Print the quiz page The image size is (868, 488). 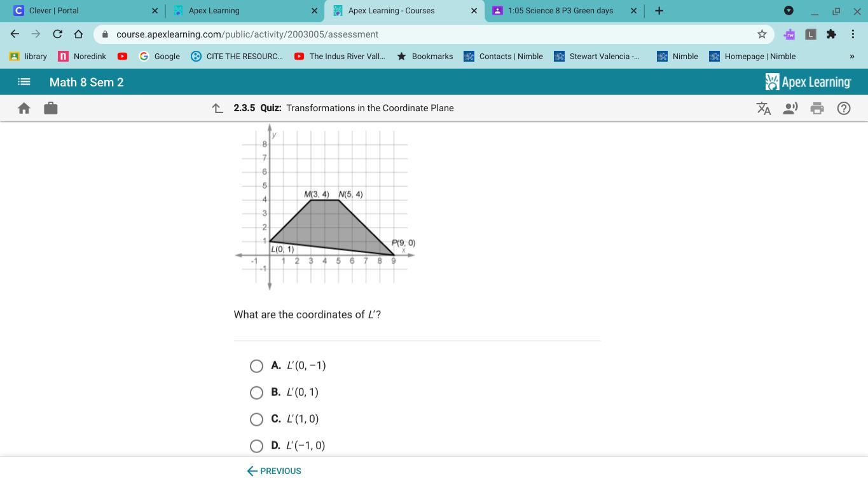pos(817,108)
